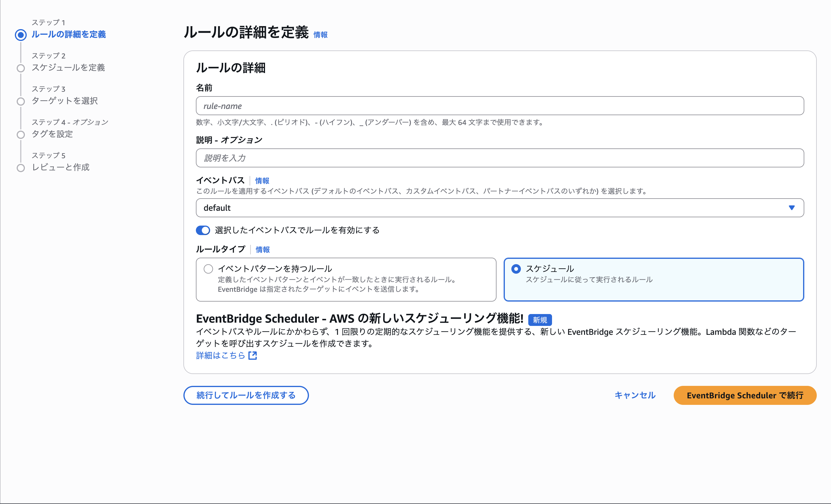Click the step 2 circle indicator
Viewport: 831px width, 504px height.
20,68
